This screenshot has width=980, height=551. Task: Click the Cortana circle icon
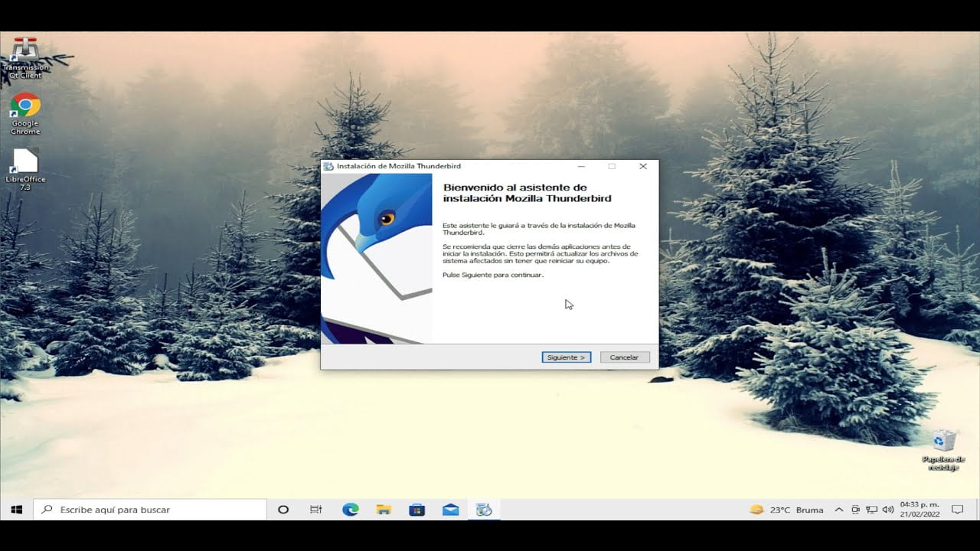(x=283, y=509)
